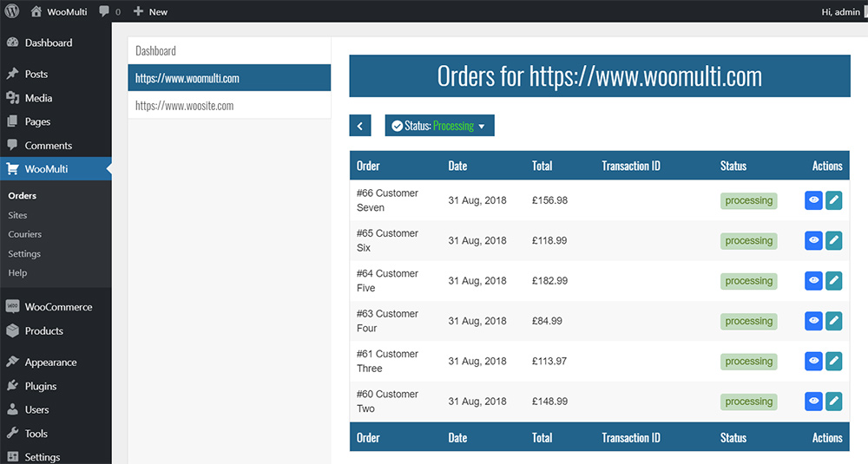
Task: View order #64 Customer Five details
Action: click(813, 280)
